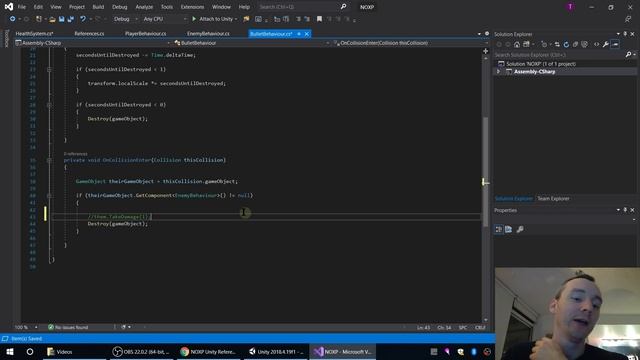Open the Any CPU platform dropdown
The height and width of the screenshot is (360, 640).
point(164,19)
